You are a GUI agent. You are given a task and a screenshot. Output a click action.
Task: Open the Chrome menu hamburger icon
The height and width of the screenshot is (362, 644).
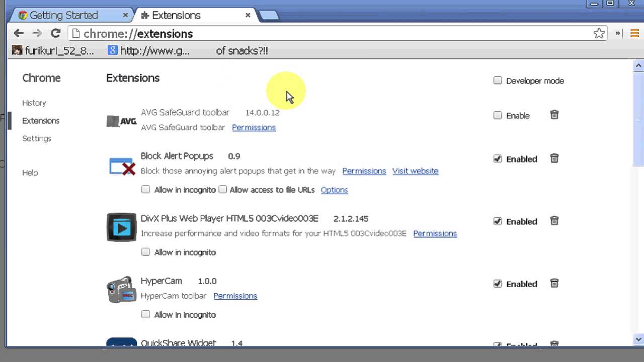pos(634,33)
